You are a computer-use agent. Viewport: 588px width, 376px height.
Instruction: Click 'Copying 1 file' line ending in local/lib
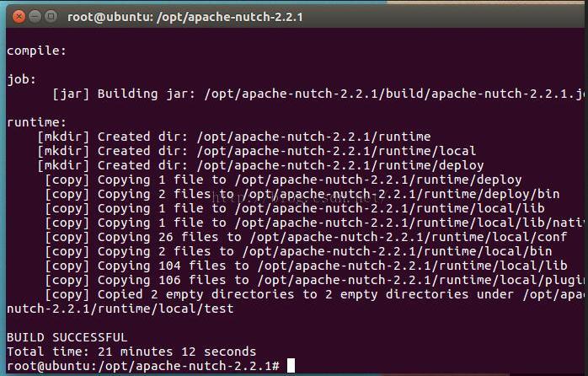(294, 208)
